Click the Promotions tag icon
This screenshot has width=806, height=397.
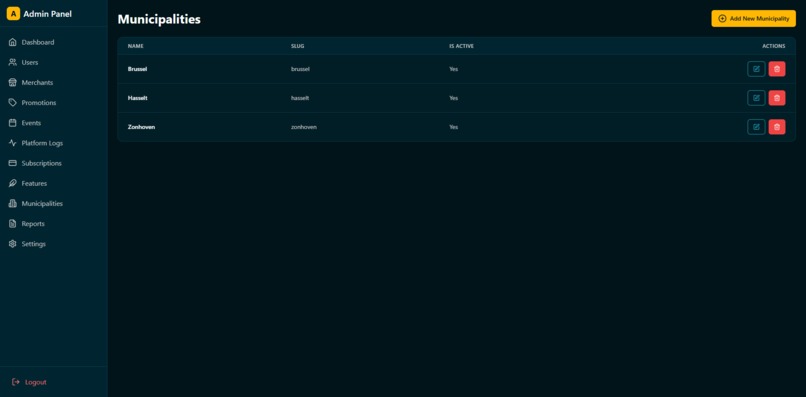pos(13,103)
